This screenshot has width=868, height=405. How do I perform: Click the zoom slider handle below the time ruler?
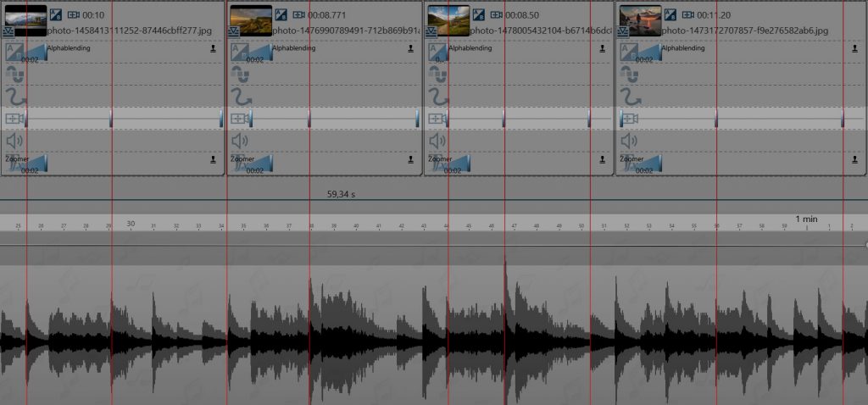click(865, 245)
